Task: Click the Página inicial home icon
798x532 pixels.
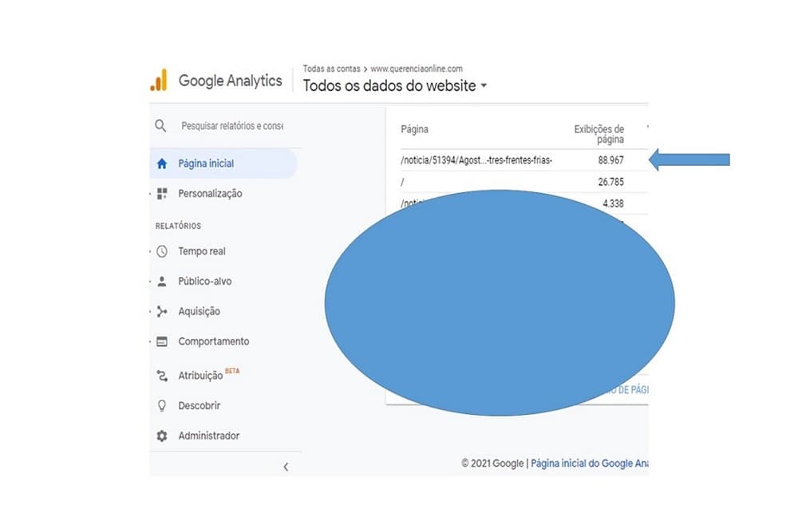Action: click(x=162, y=164)
